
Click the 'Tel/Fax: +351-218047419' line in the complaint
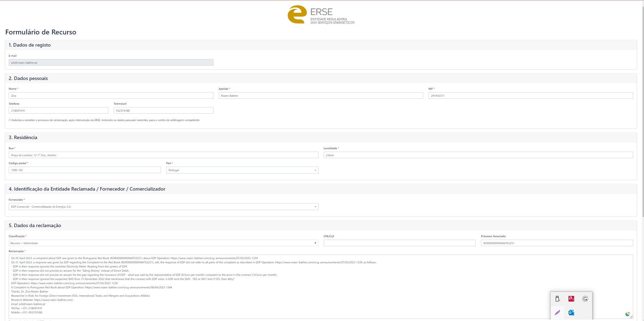tap(26, 308)
